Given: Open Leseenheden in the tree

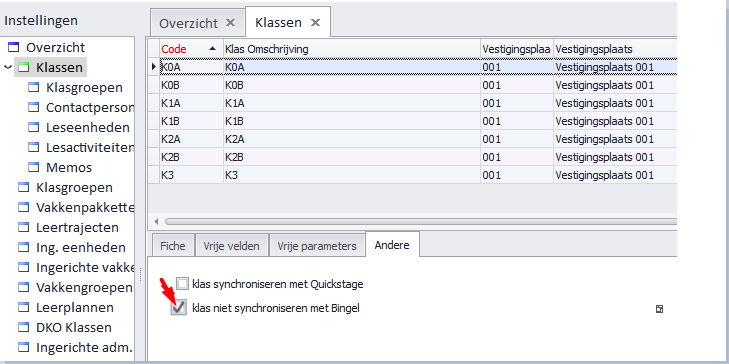Looking at the screenshot, I should tap(87, 127).
